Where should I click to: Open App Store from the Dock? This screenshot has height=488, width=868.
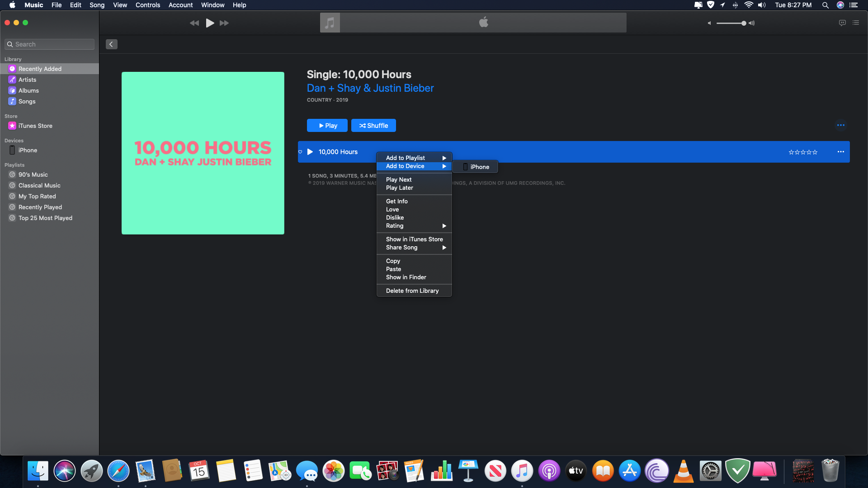coord(630,471)
